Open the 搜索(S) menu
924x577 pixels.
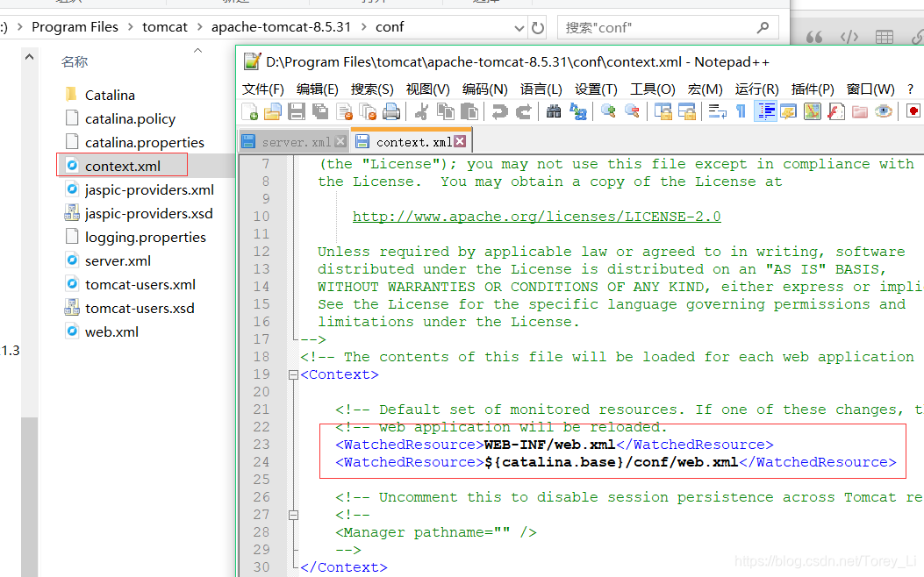tap(372, 89)
